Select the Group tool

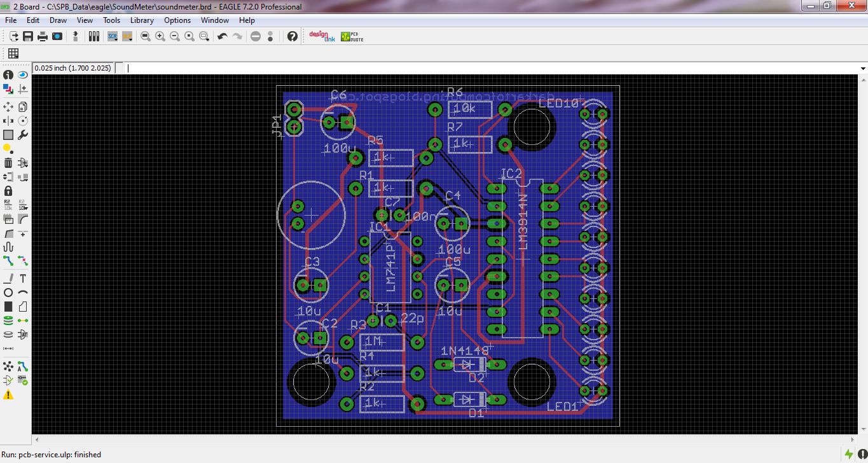8,135
